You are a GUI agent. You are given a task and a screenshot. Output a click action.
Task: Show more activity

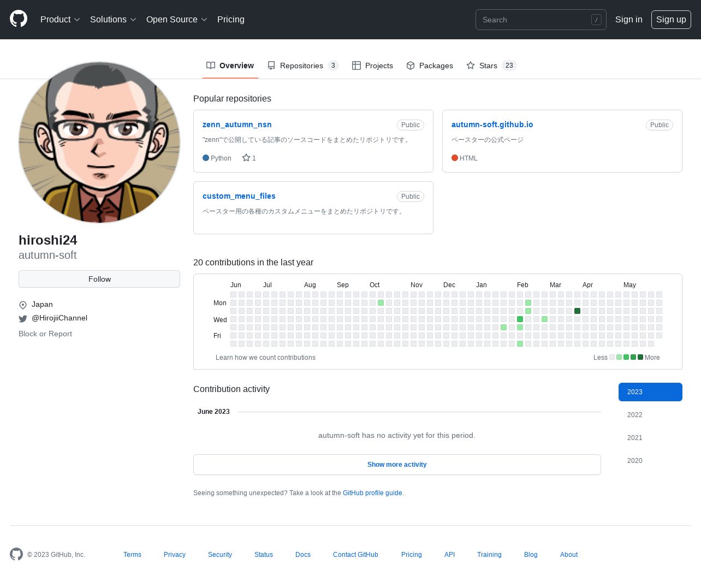pos(397,465)
